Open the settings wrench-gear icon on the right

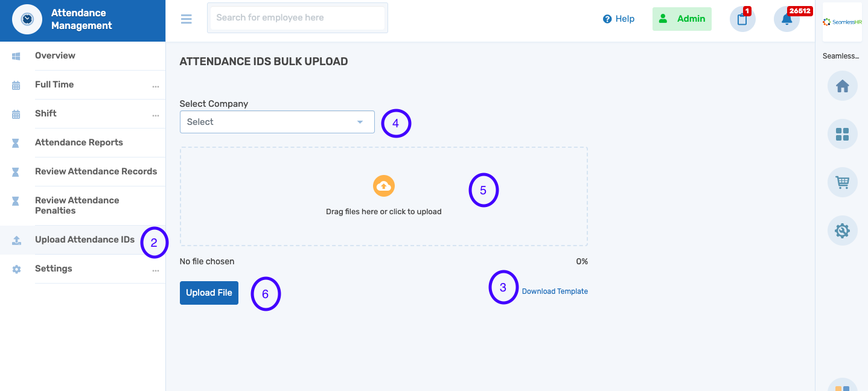[842, 230]
